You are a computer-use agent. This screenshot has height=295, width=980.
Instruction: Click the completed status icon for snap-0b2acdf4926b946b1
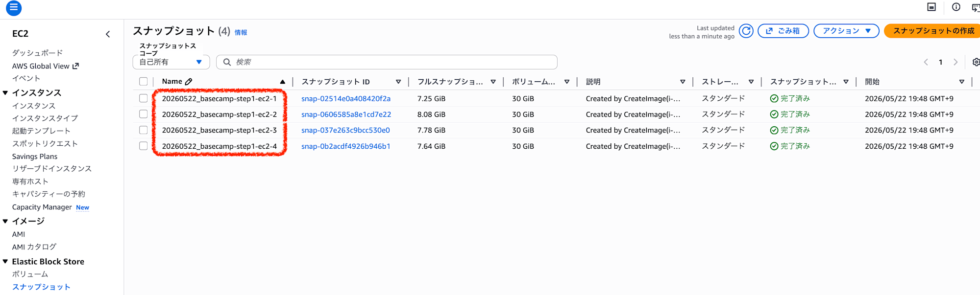[774, 146]
